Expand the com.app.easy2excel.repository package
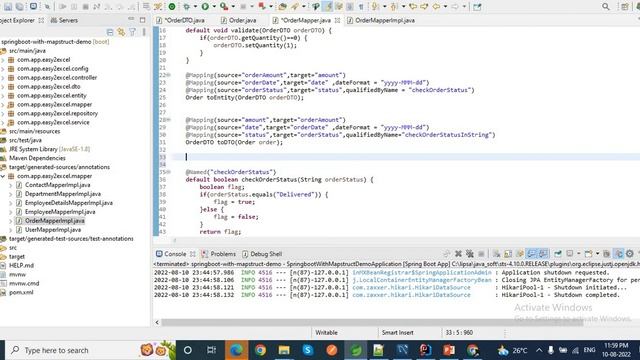Screen dimensions: 640x360 pos(3,113)
